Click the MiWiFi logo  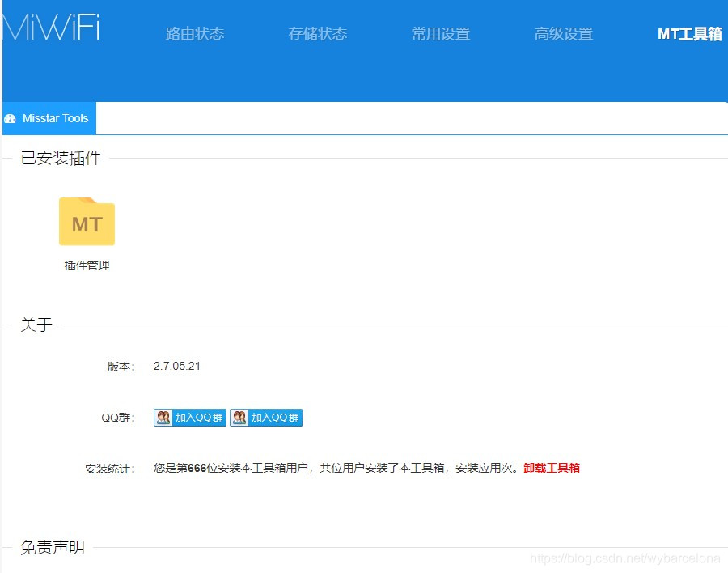[50, 28]
